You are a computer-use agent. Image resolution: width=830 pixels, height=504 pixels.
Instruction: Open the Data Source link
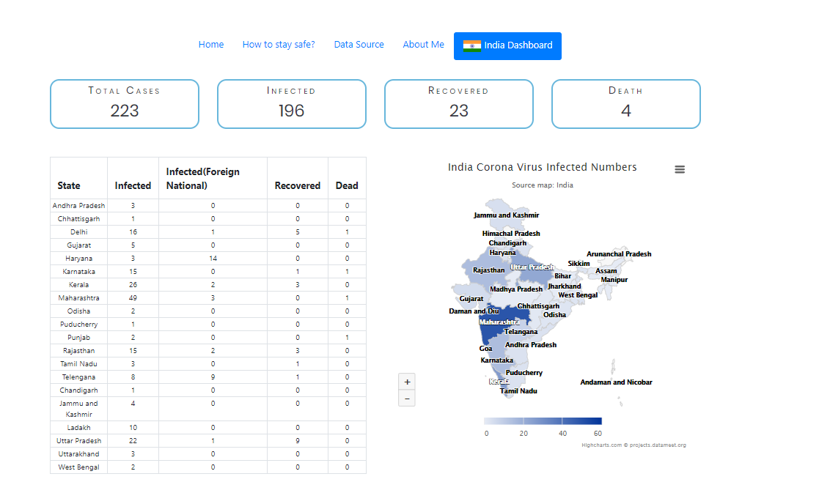[359, 45]
